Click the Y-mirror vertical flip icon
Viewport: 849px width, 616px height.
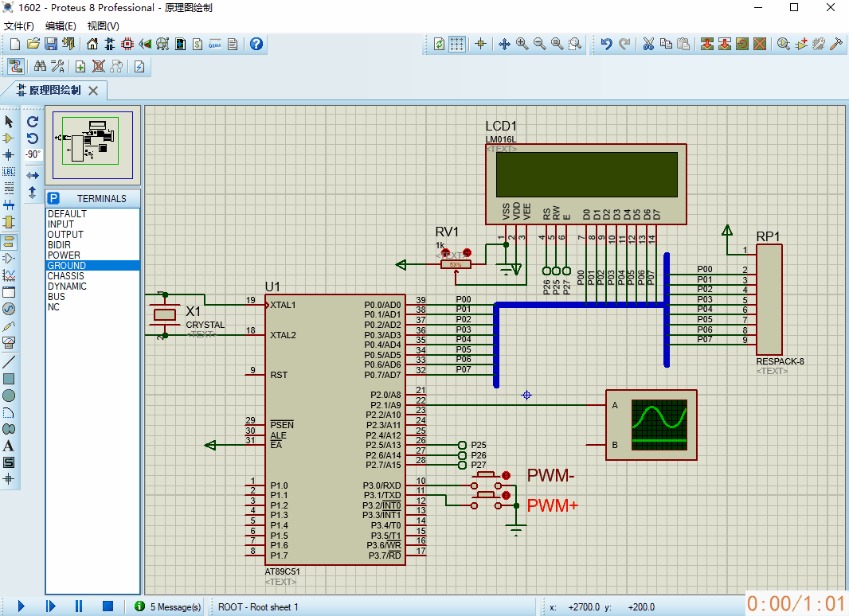pos(33,193)
